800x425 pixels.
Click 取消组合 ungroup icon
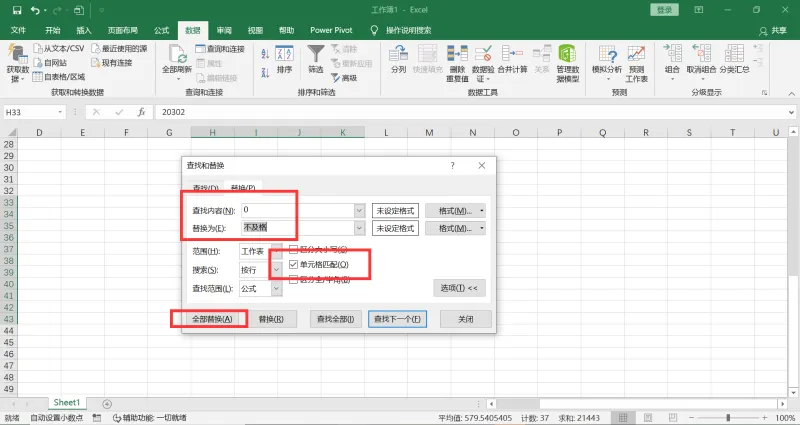click(702, 62)
